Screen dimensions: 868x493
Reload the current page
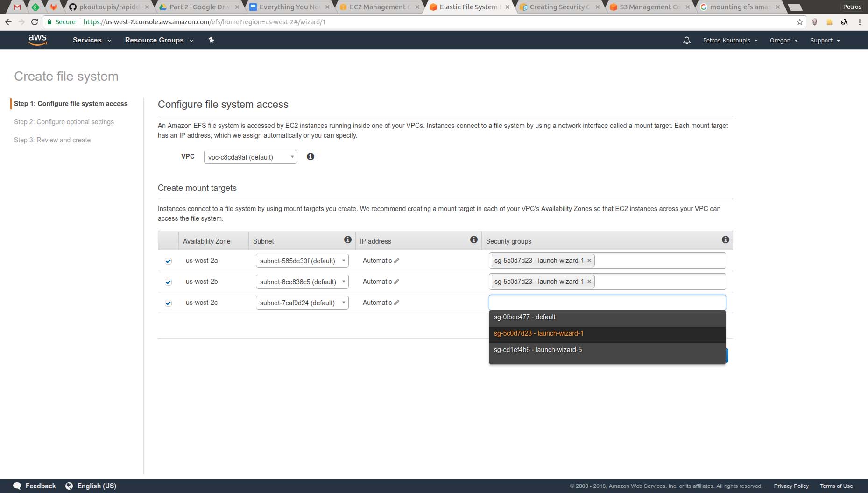coord(35,22)
